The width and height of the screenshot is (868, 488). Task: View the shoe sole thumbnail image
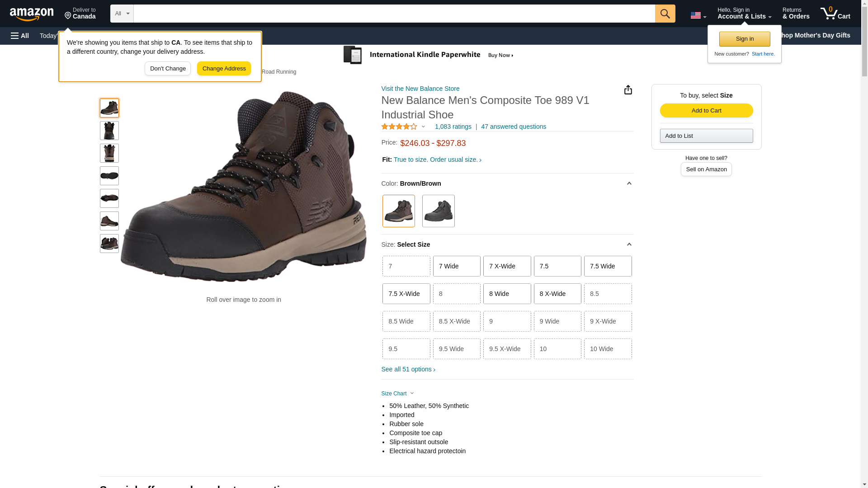click(x=109, y=176)
